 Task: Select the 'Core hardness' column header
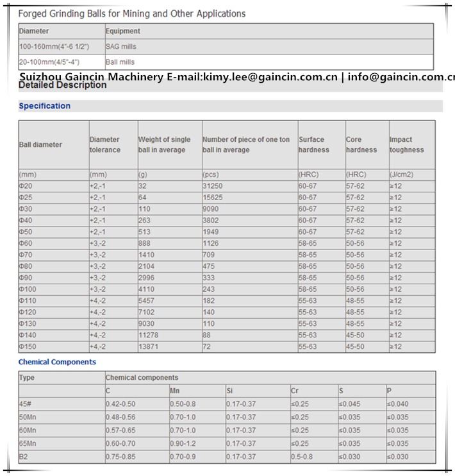pyautogui.click(x=361, y=144)
